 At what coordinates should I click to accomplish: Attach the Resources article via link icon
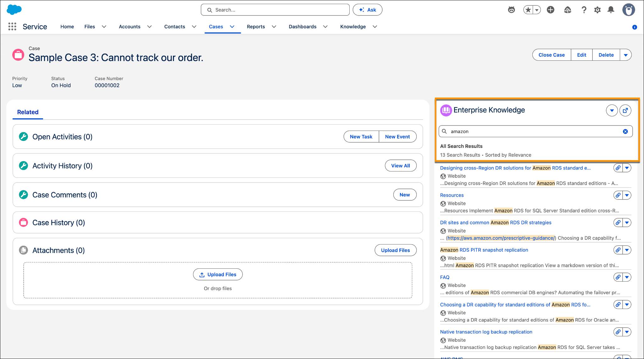(618, 195)
